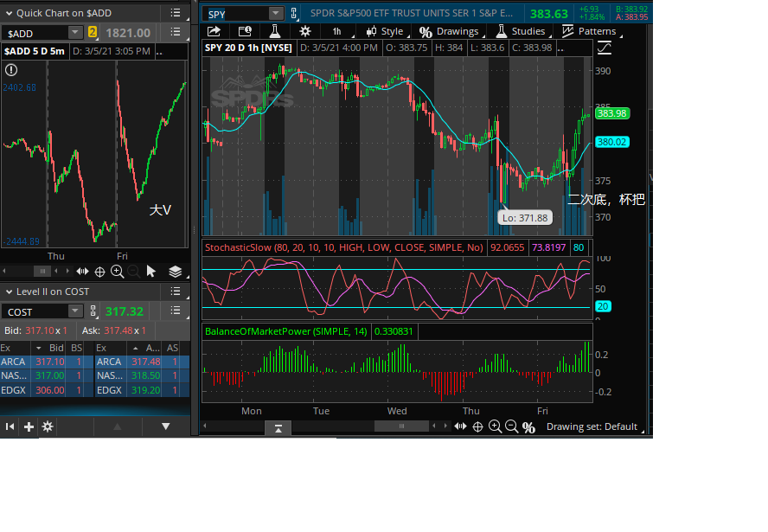Click the 1h timeframe button

pos(337,31)
